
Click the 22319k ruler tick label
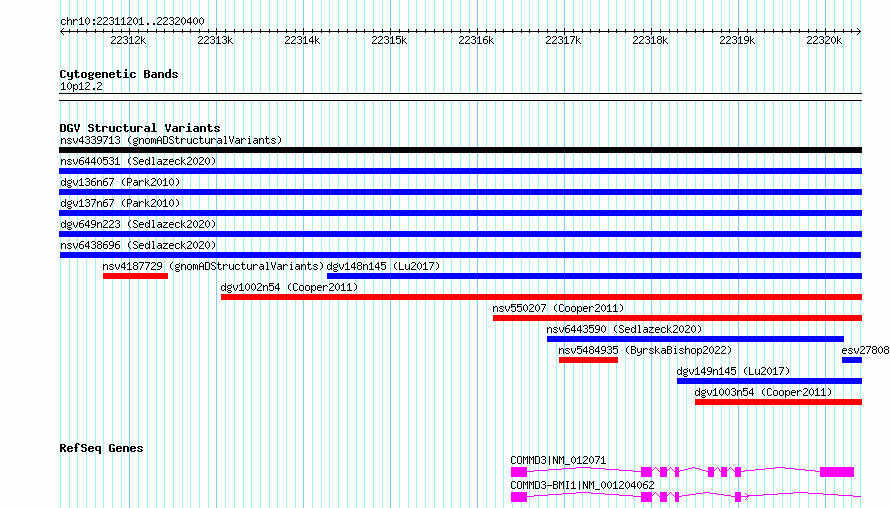pyautogui.click(x=737, y=40)
